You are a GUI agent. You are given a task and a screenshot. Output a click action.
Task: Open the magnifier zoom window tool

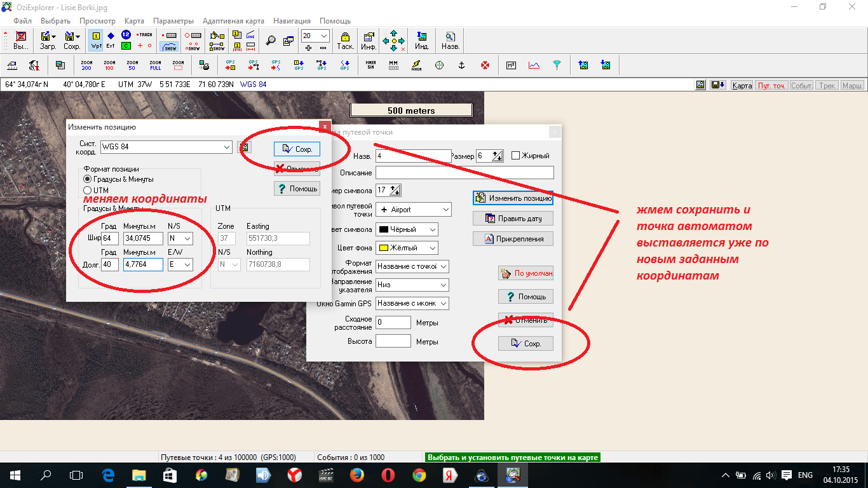pos(271,40)
